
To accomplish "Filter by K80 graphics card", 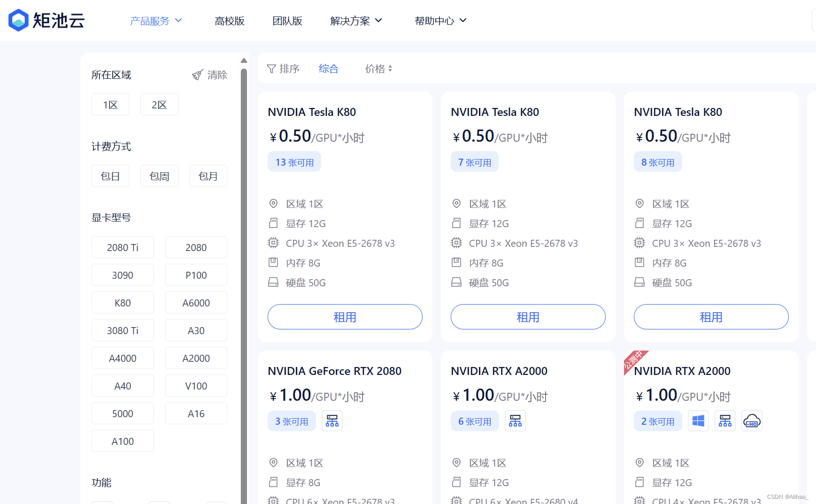I will [x=123, y=303].
